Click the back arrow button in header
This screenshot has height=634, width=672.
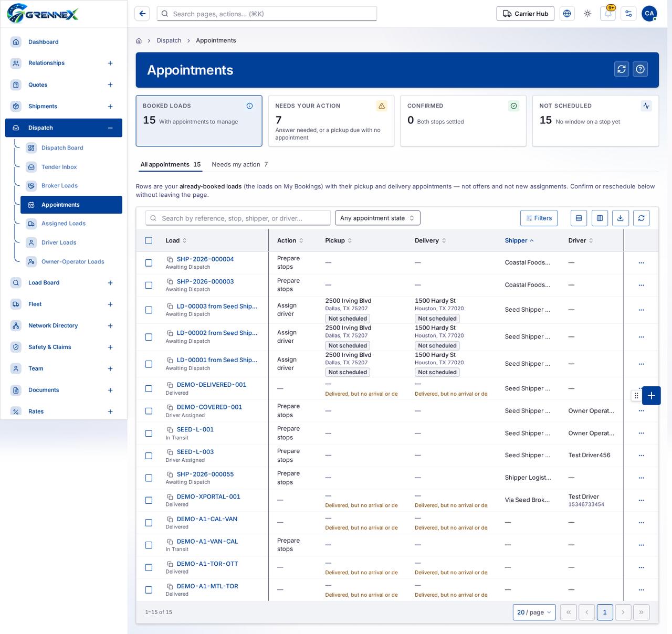click(x=142, y=14)
